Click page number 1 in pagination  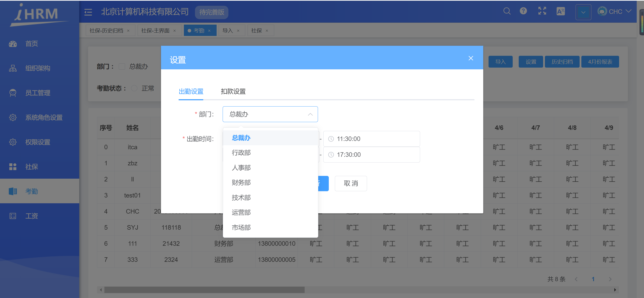coord(593,279)
